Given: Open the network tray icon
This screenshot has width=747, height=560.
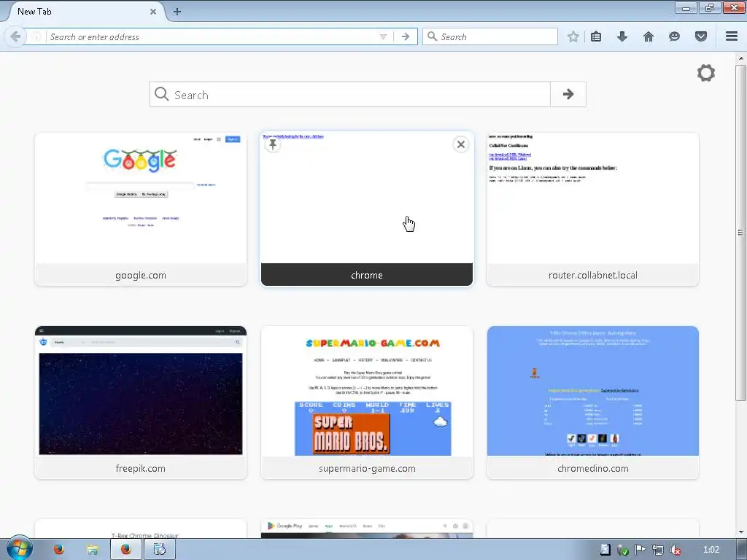Looking at the screenshot, I should point(658,550).
